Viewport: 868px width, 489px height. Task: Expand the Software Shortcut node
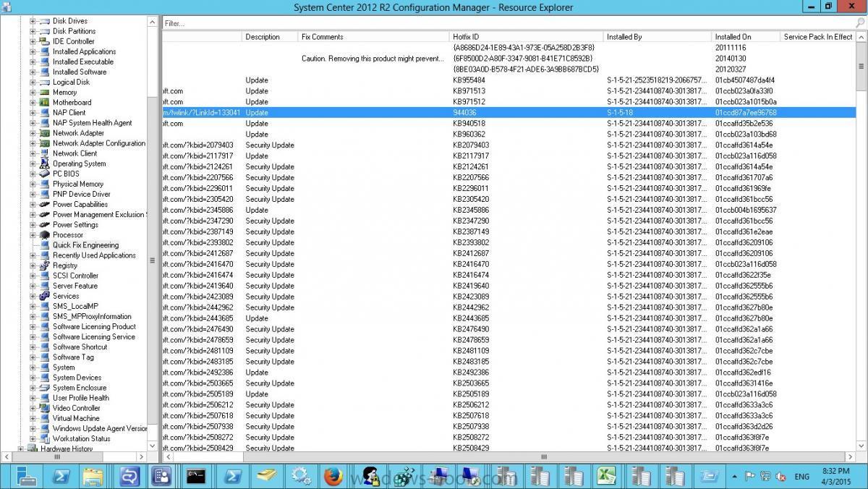[x=33, y=346]
